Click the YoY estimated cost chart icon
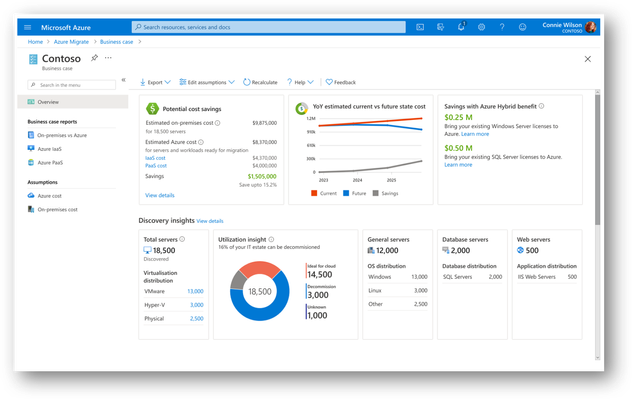Screen dimensions: 633x400 coord(302,109)
